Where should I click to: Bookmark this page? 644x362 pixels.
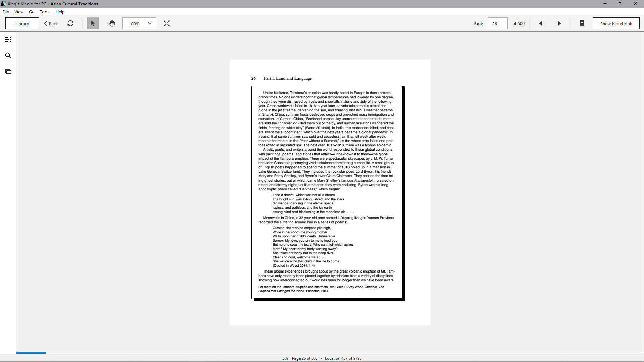(x=582, y=23)
